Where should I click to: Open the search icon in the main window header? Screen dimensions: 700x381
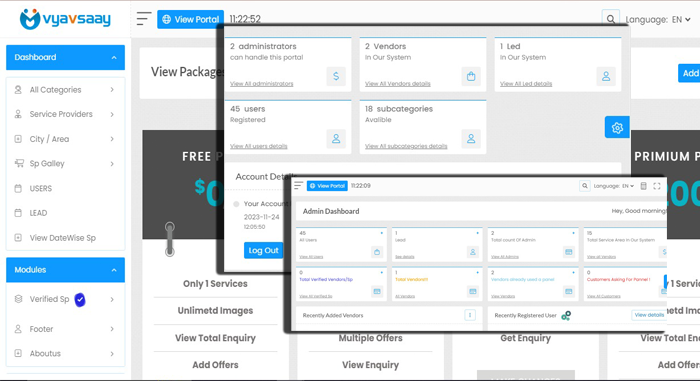click(610, 19)
